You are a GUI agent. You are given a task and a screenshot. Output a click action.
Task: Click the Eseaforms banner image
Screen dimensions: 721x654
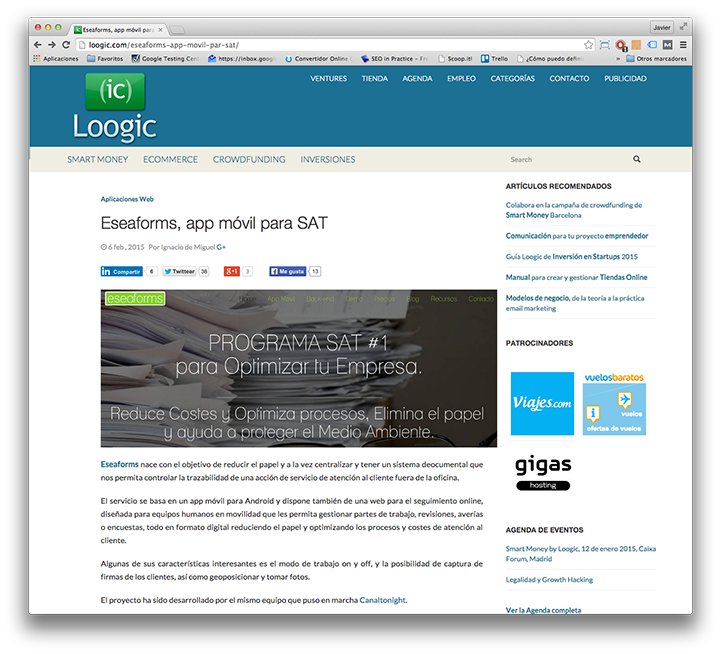(x=299, y=368)
